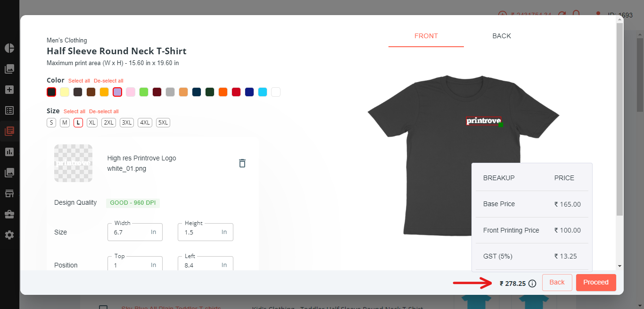Click the Top position input field
Screen dimensions: 644x309
click(x=135, y=264)
